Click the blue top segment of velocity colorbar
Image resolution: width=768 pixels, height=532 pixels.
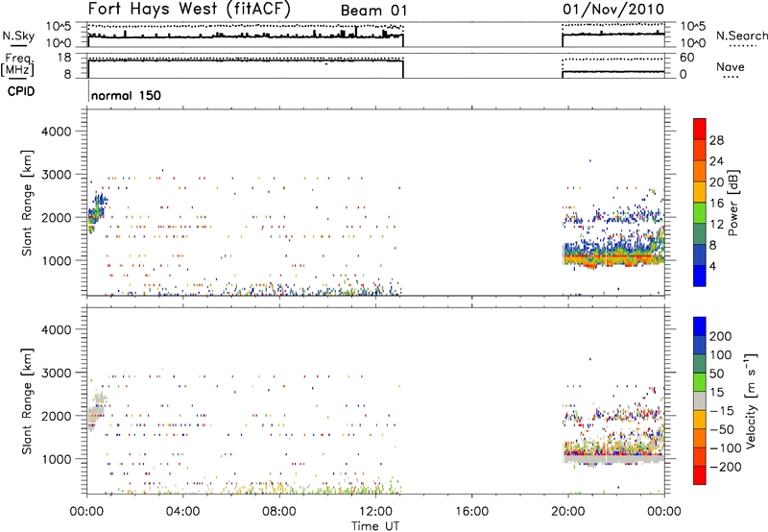(x=700, y=326)
